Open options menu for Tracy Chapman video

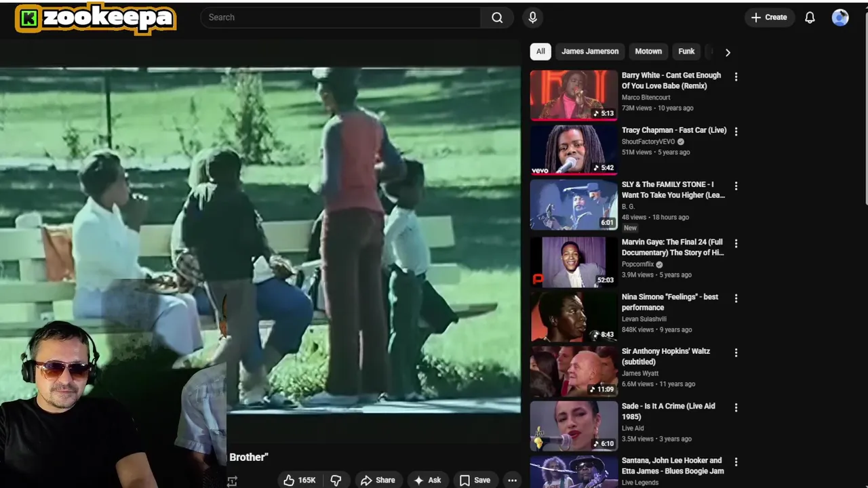pos(736,131)
